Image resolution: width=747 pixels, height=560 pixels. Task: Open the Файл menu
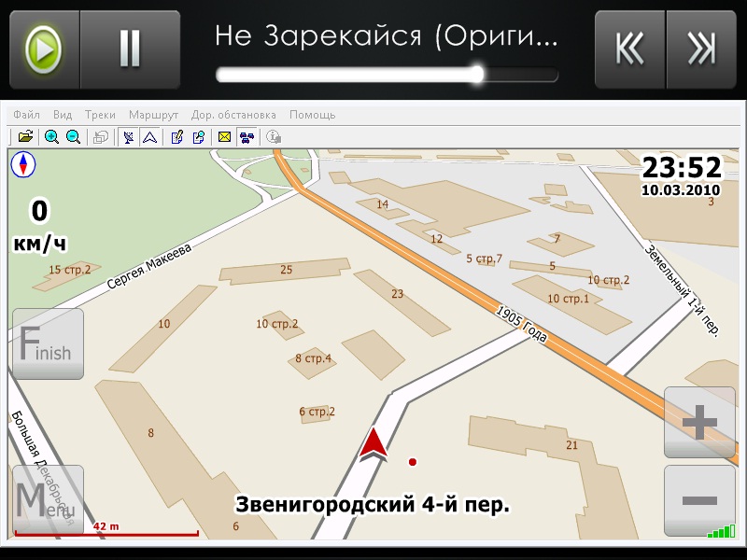tap(27, 115)
